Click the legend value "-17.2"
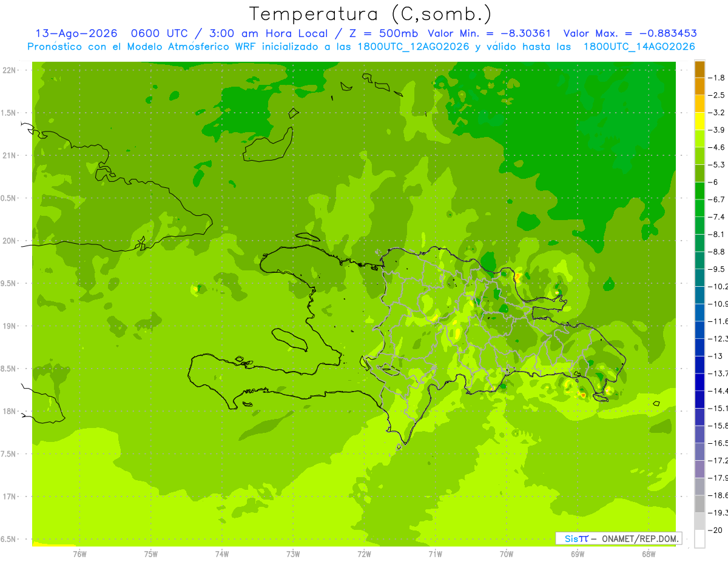This screenshot has width=728, height=562. [x=720, y=461]
